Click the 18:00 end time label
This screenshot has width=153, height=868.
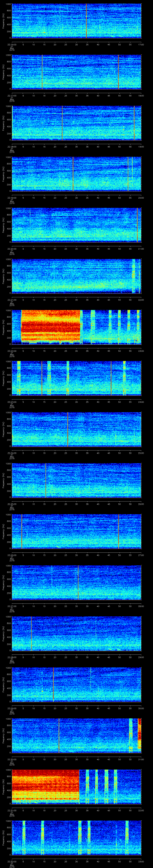[x=141, y=96]
